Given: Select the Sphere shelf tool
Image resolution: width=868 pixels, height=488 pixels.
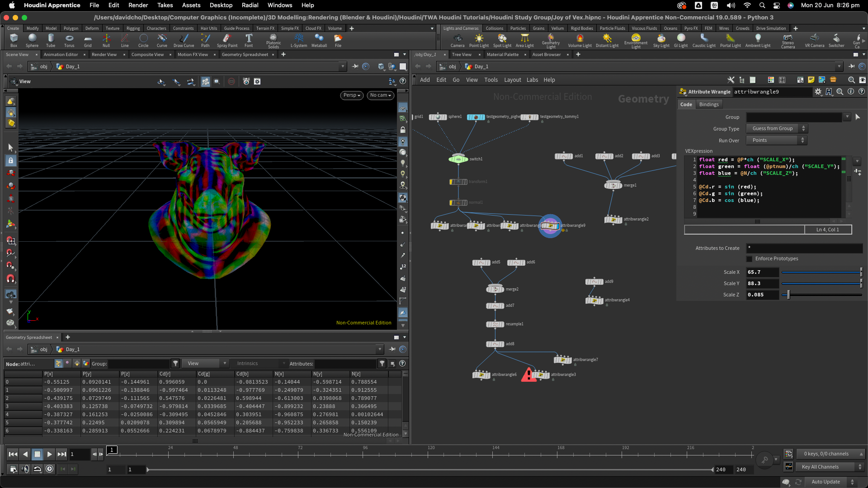Looking at the screenshot, I should (x=32, y=40).
